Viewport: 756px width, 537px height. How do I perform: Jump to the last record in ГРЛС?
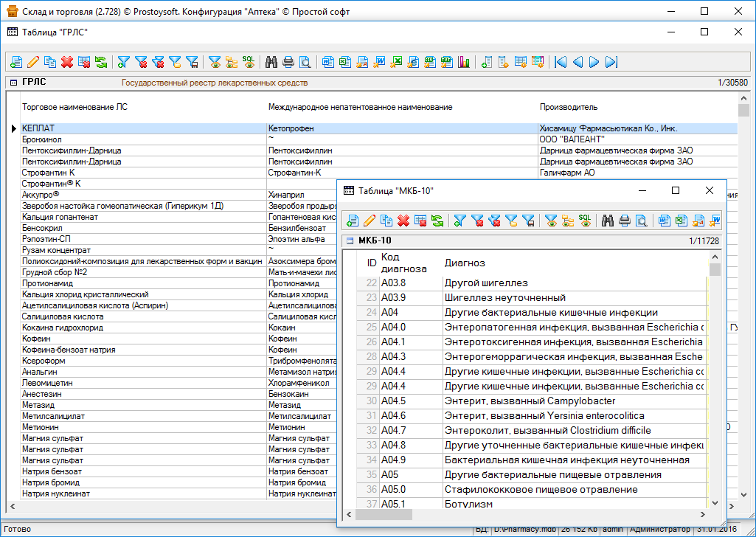tap(611, 62)
